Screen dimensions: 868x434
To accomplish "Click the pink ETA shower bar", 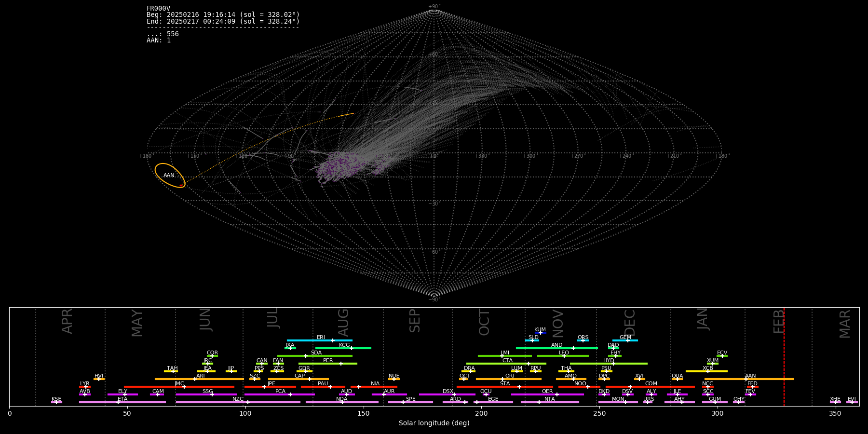I will pyautogui.click(x=122, y=402).
